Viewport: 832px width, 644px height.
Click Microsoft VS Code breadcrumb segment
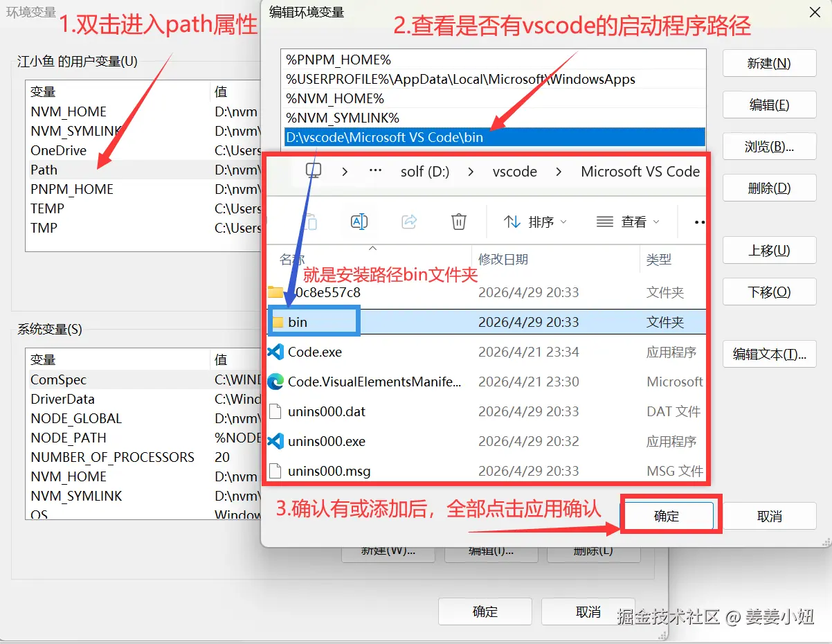(x=640, y=172)
